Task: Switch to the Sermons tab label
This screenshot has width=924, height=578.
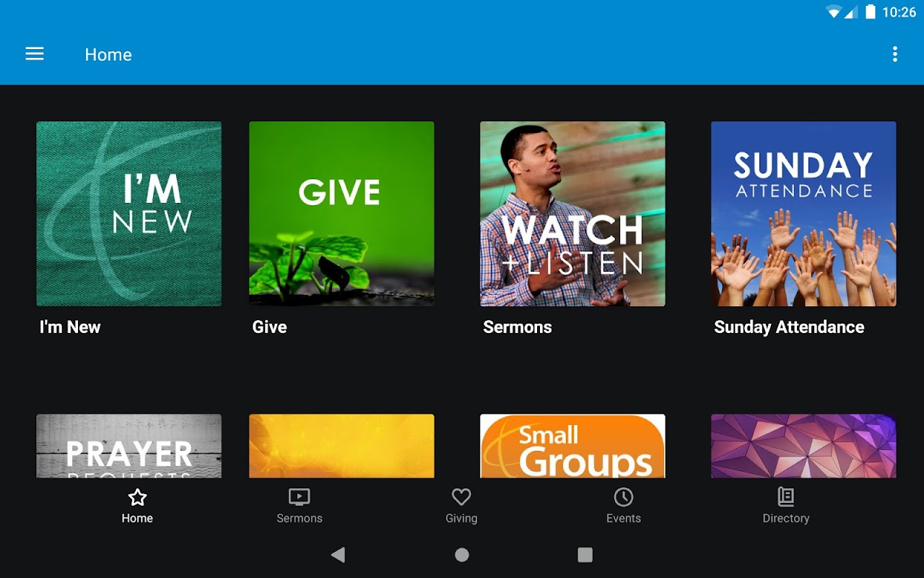Action: coord(300,518)
